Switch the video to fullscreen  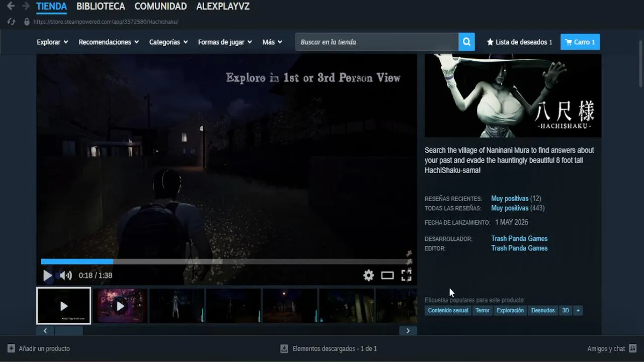[406, 276]
